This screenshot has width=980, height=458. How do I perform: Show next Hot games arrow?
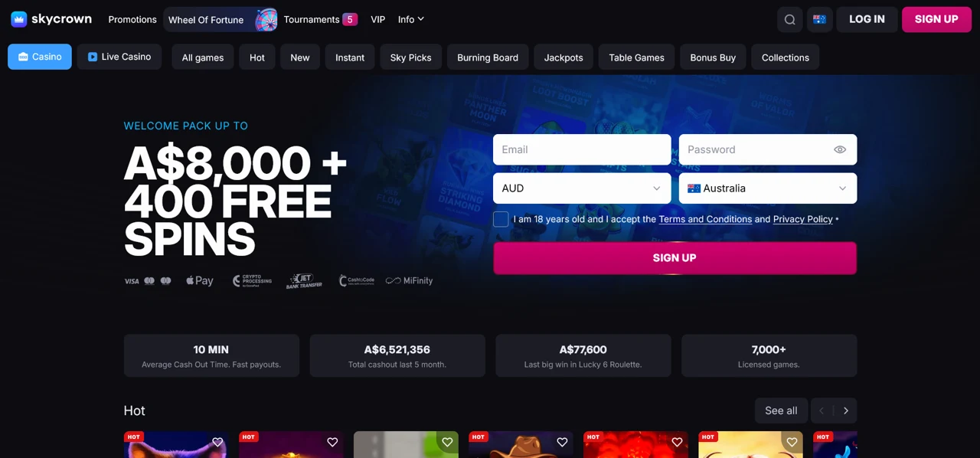point(846,411)
